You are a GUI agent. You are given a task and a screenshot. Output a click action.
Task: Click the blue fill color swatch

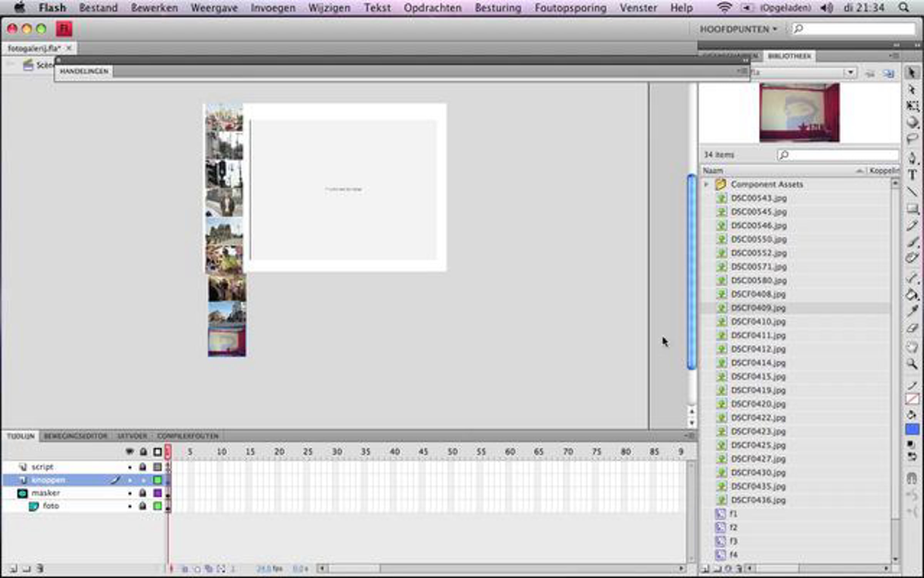coord(912,429)
